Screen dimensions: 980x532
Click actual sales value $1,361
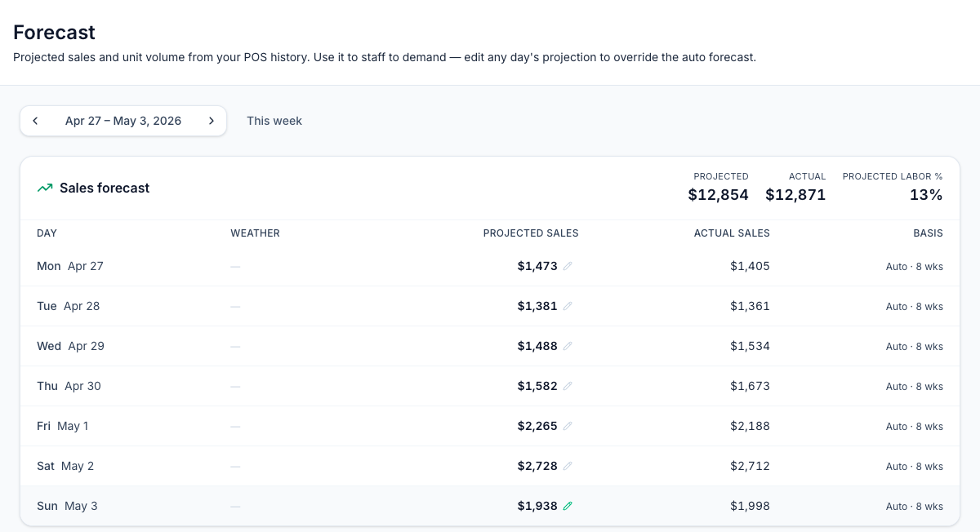(x=750, y=306)
